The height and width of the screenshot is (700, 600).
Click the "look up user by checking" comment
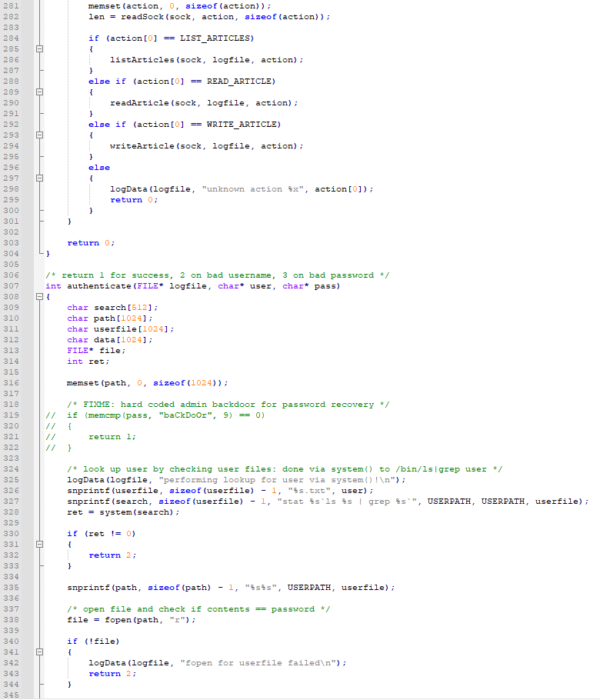pyautogui.click(x=285, y=469)
